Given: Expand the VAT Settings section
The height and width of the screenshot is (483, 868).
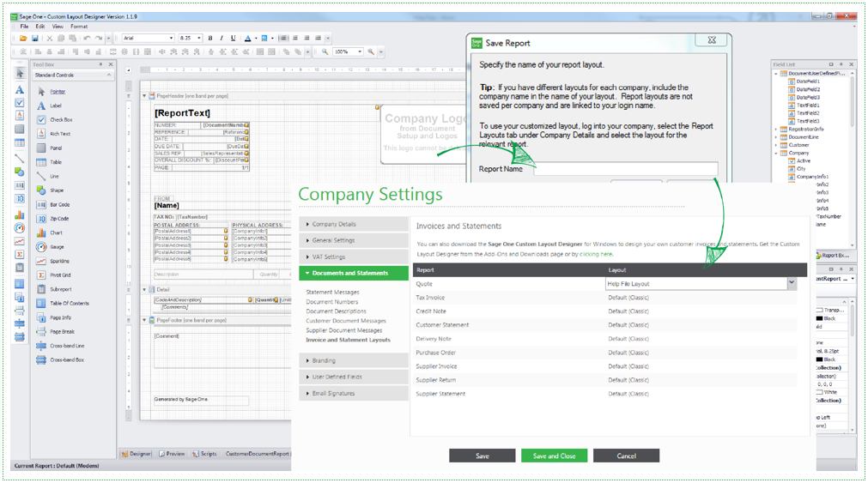Looking at the screenshot, I should tap(354, 257).
